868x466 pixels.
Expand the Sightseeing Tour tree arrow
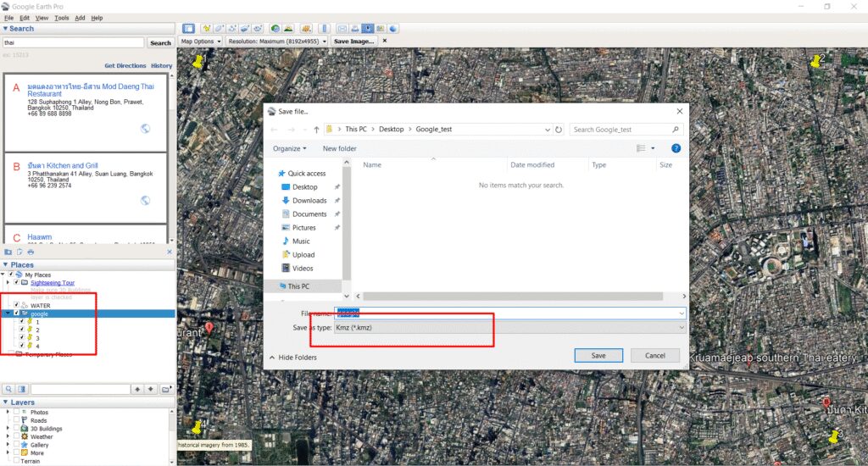click(x=8, y=282)
